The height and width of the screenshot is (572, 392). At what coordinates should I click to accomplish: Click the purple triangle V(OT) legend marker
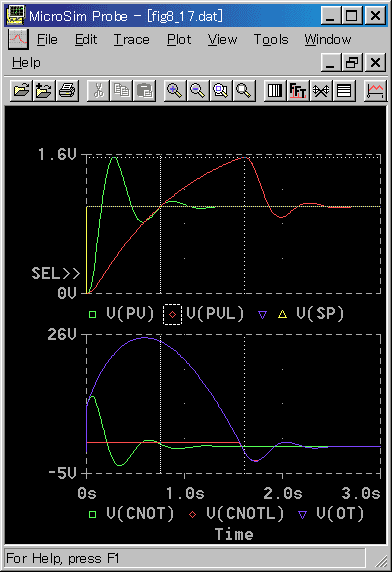tap(302, 514)
